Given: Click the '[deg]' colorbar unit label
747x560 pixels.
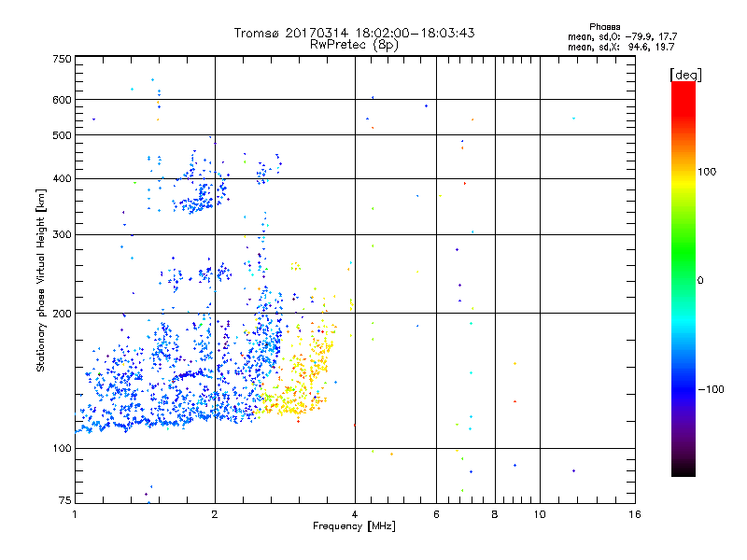Looking at the screenshot, I should click(685, 75).
